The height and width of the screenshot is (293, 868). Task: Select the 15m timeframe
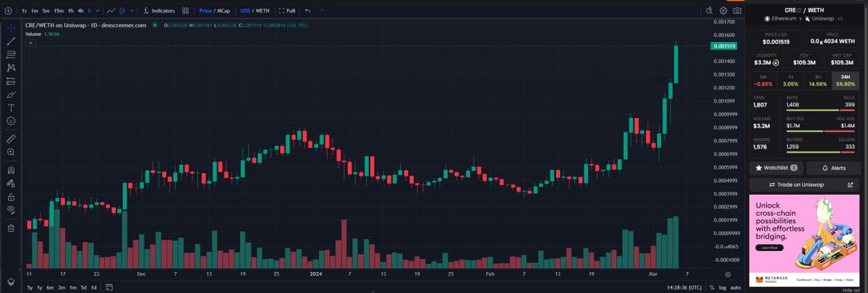[x=59, y=11]
